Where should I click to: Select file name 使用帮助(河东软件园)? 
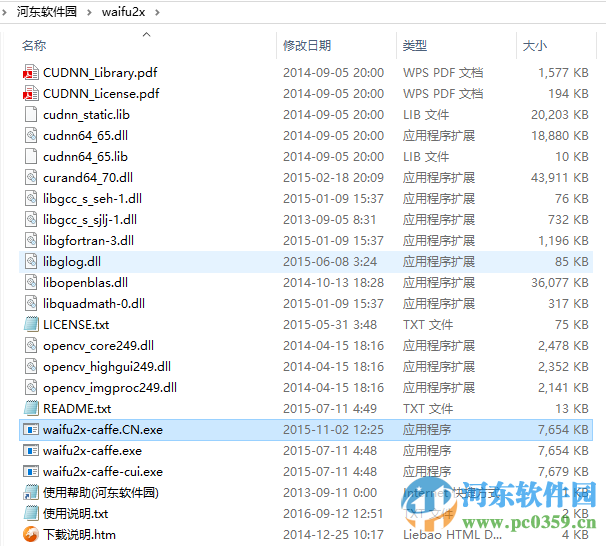pos(100,493)
